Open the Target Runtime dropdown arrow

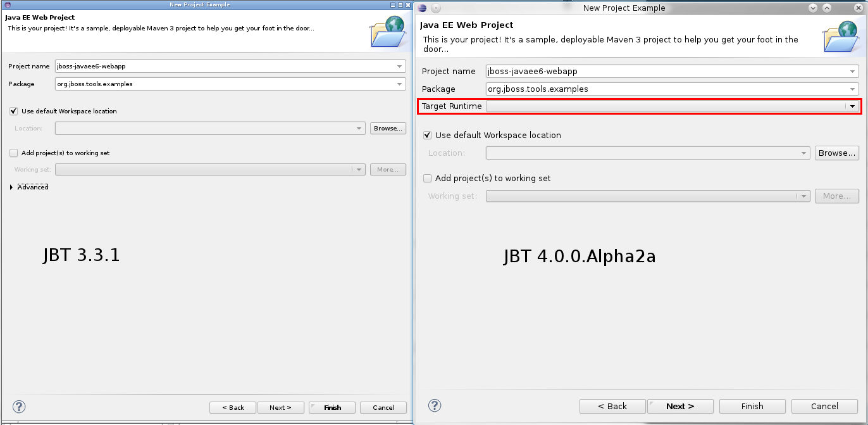(x=852, y=106)
